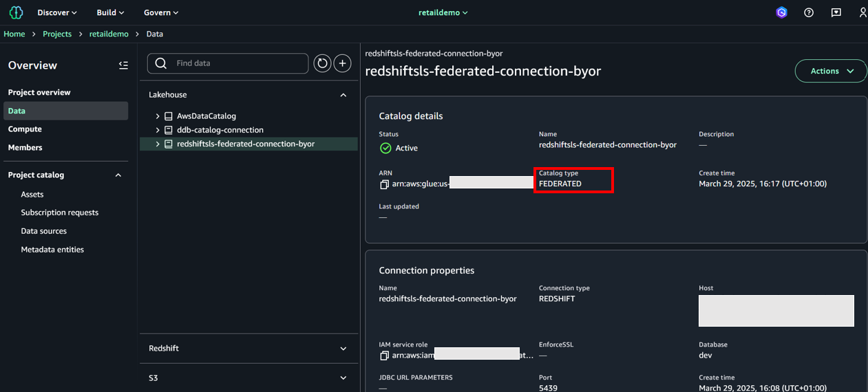Click the AwsDataCatalog book icon
Image resolution: width=868 pixels, height=392 pixels.
pos(168,116)
